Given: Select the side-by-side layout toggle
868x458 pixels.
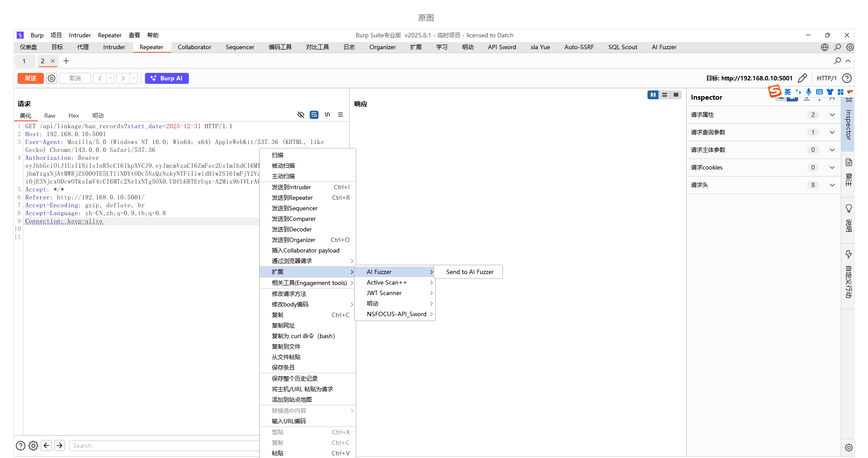Looking at the screenshot, I should coord(653,95).
